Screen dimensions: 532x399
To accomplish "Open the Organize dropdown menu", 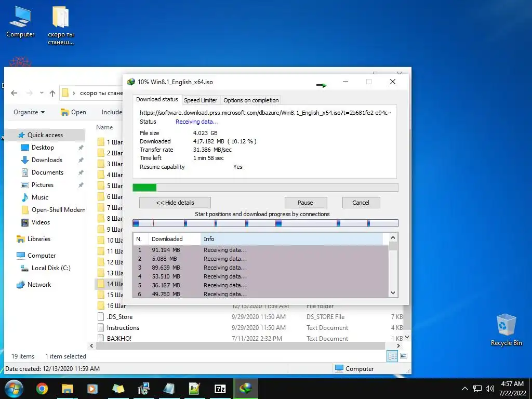I will click(x=29, y=112).
